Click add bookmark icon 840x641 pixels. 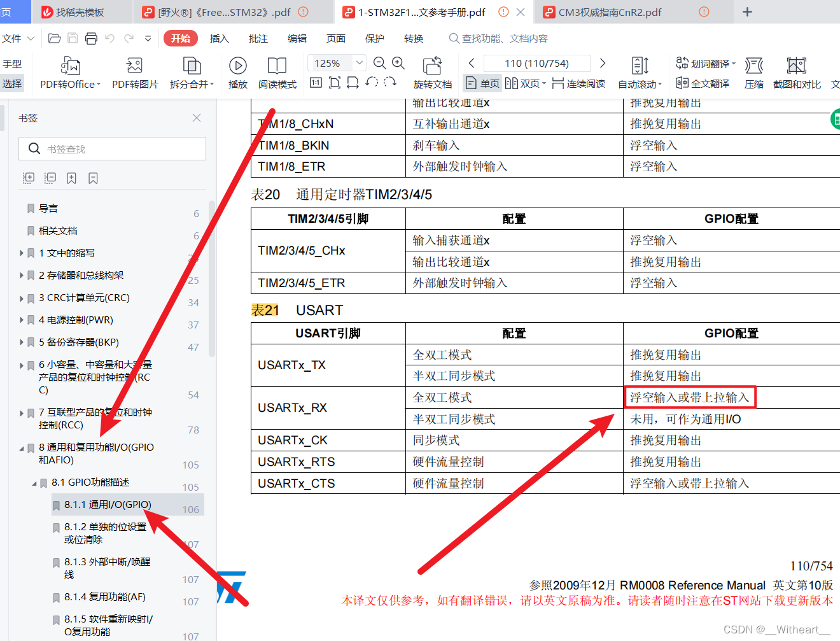click(72, 178)
